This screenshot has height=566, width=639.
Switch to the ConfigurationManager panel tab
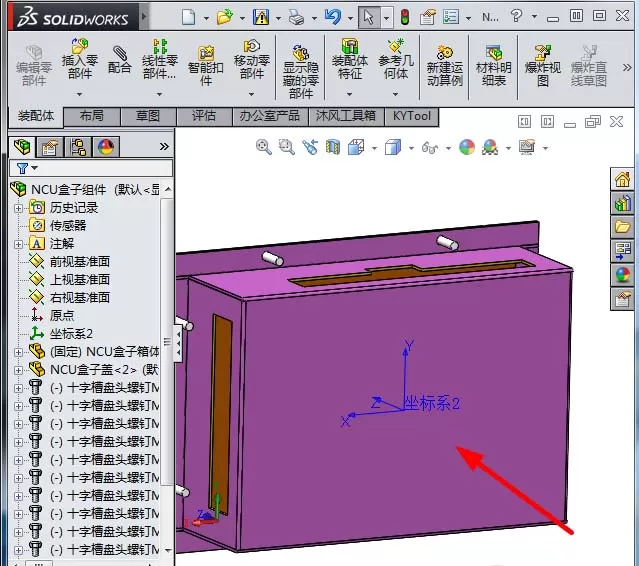coord(78,147)
